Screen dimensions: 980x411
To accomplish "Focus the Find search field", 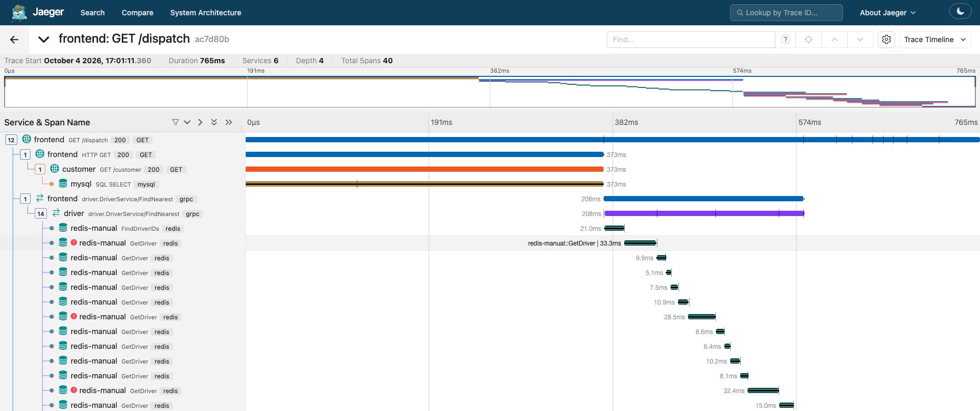I will pos(691,40).
